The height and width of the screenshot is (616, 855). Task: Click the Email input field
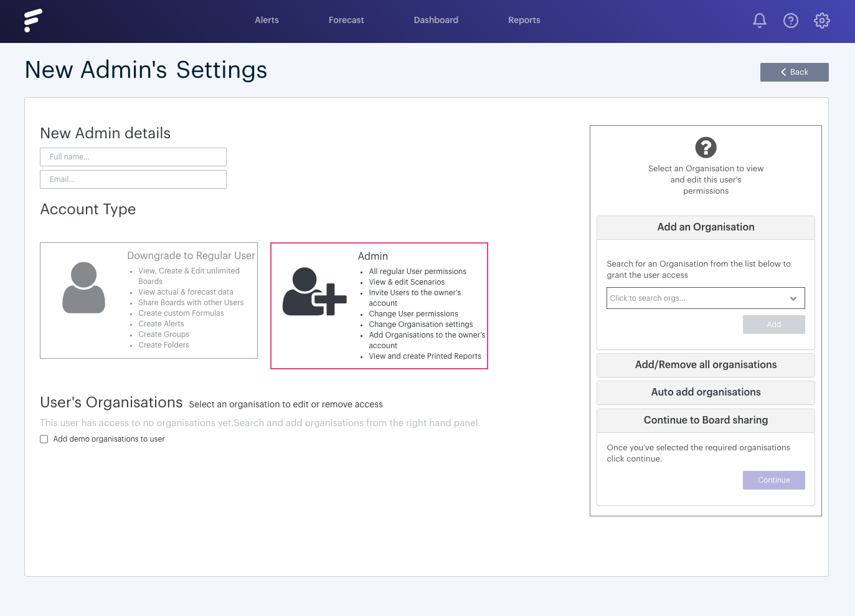133,179
